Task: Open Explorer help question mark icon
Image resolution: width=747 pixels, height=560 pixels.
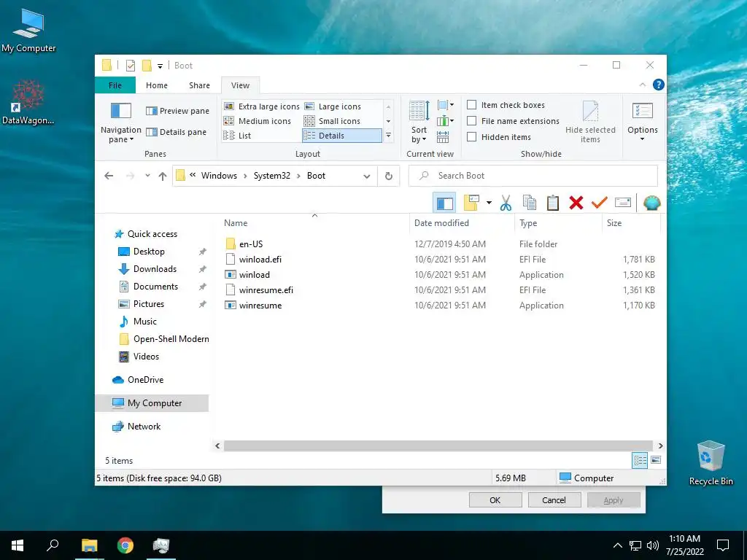Action: tap(659, 85)
